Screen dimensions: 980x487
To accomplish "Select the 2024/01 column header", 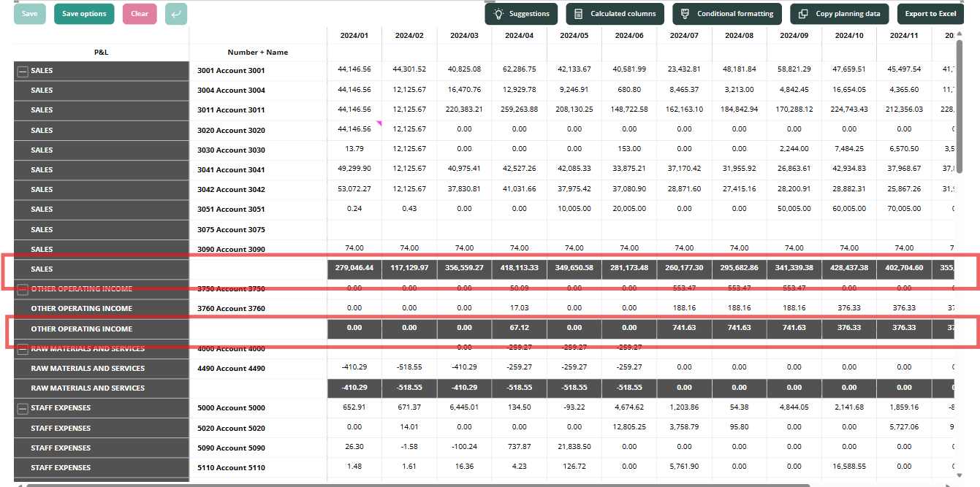I will point(354,35).
